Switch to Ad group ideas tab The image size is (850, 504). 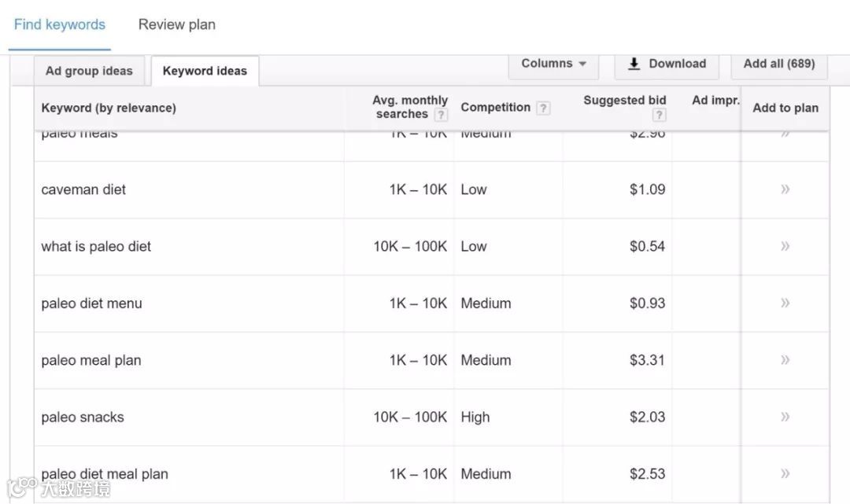89,71
